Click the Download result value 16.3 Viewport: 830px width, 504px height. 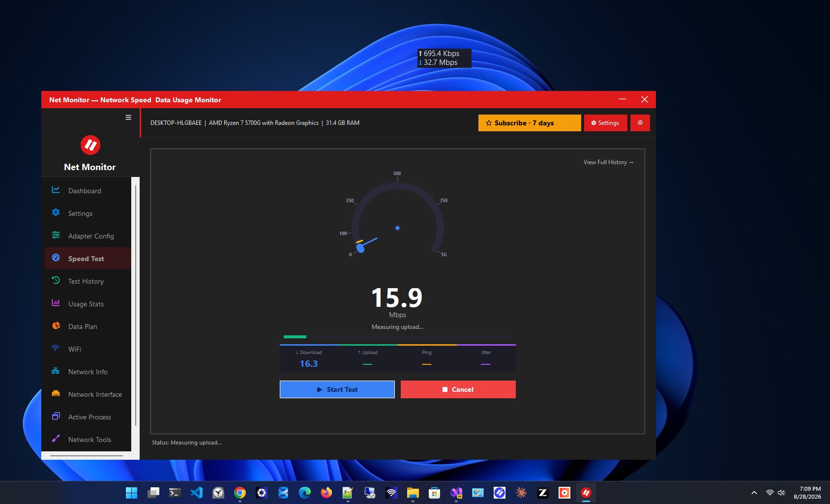[x=309, y=364]
